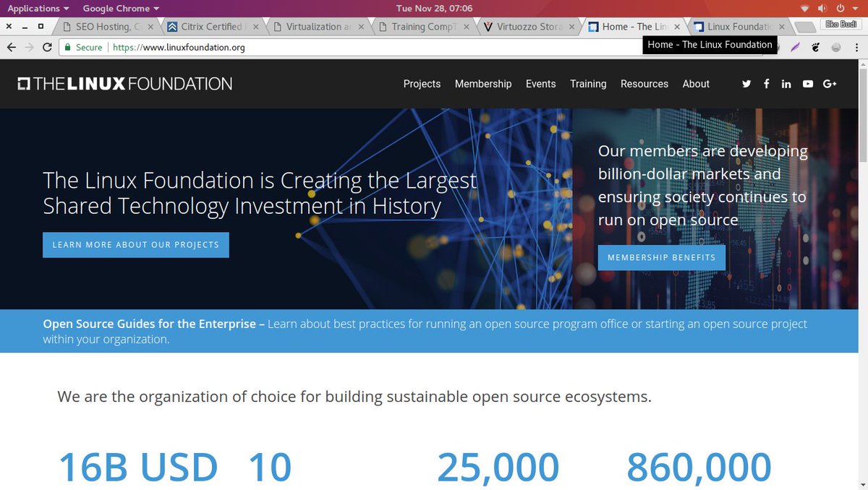Close the SEO Hosting tab
The height and width of the screenshot is (490, 868).
[x=150, y=27]
